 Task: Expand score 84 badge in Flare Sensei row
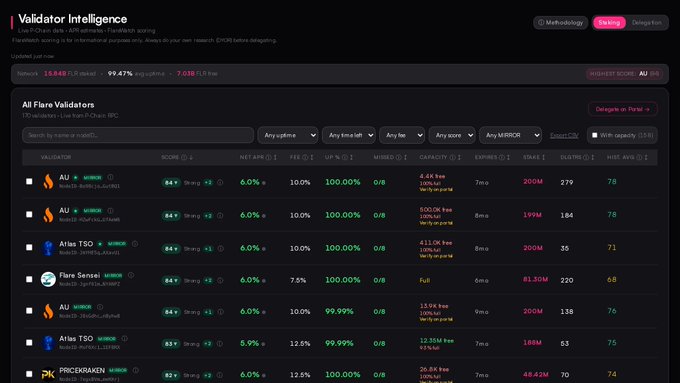[x=171, y=281]
